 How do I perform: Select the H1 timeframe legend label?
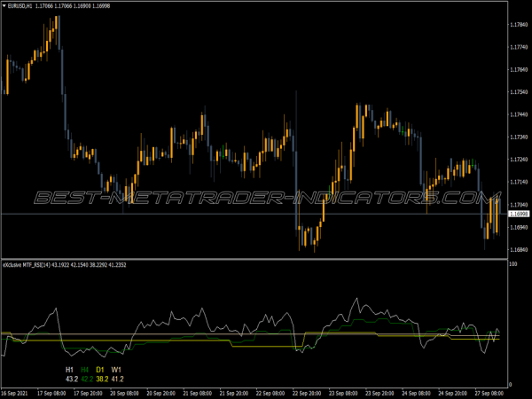click(x=69, y=370)
